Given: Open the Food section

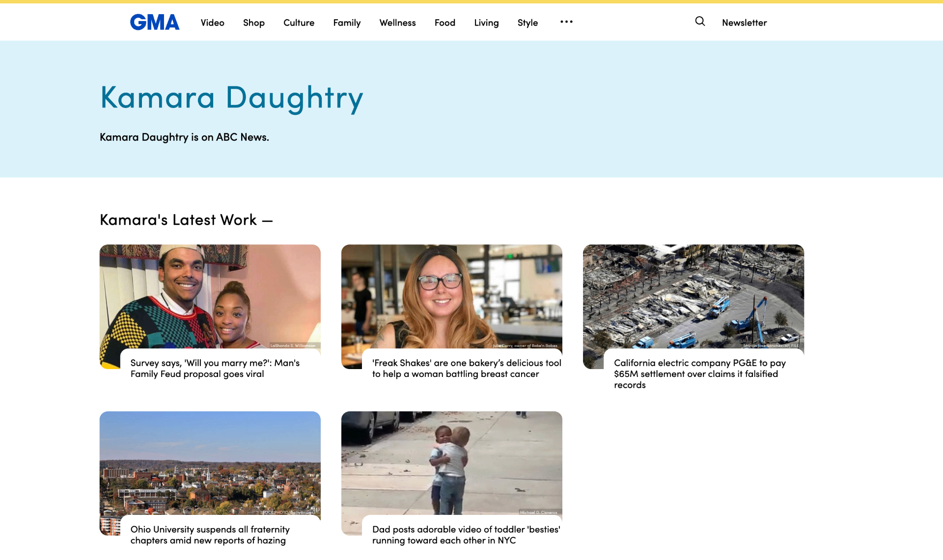Looking at the screenshot, I should coord(445,23).
